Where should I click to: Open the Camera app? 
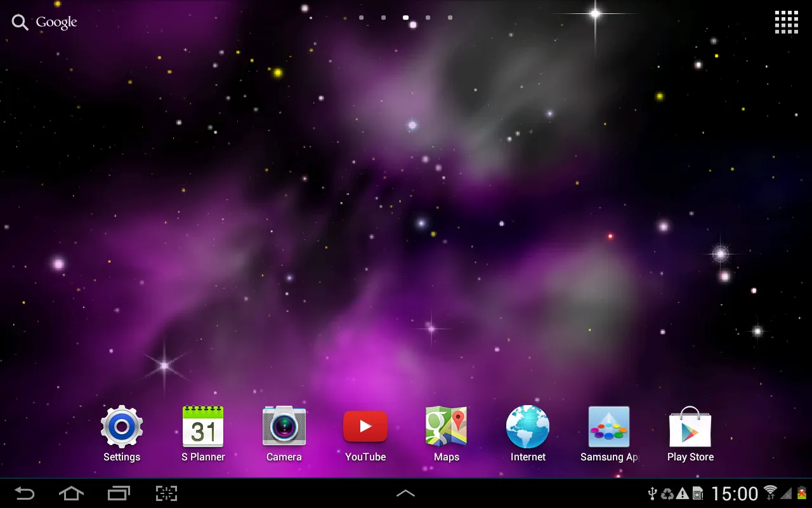pos(284,434)
